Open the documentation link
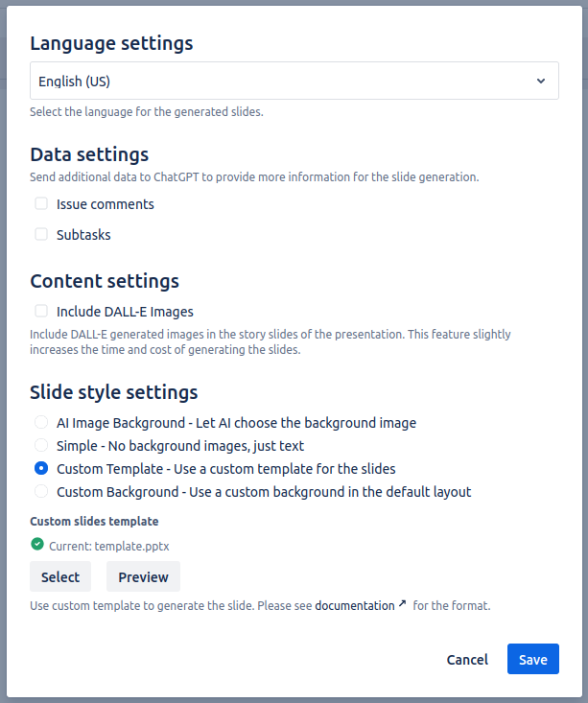 pos(354,606)
